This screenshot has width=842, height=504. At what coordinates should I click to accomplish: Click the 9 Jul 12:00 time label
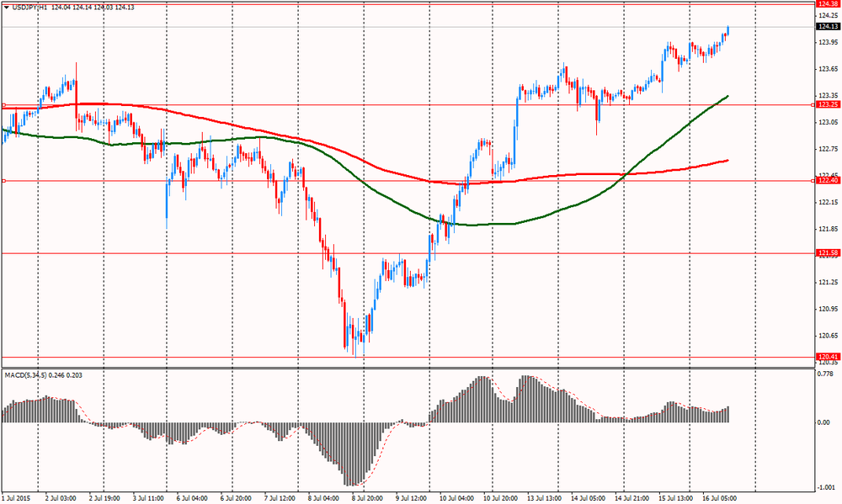click(411, 499)
